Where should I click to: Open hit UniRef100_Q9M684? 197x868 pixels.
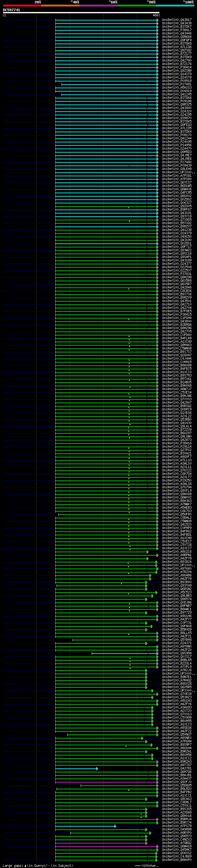(x=177, y=37)
